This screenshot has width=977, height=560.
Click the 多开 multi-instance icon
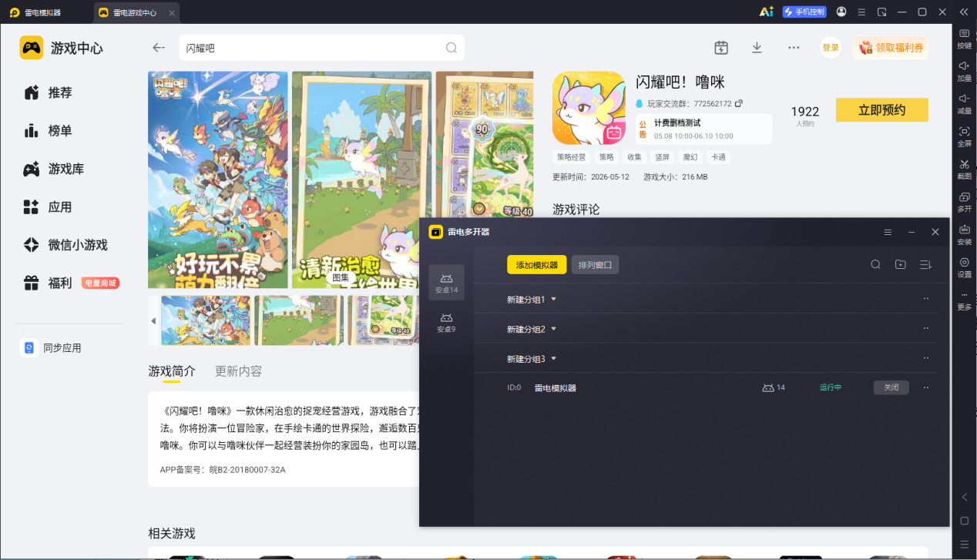(x=964, y=201)
